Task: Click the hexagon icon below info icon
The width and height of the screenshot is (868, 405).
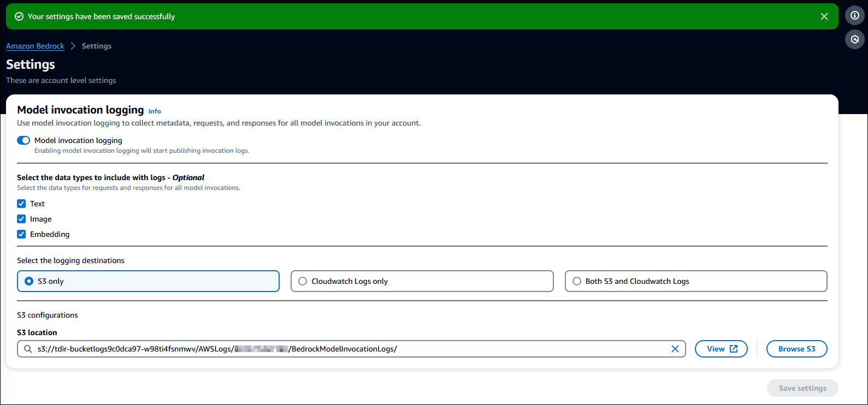Action: (855, 39)
